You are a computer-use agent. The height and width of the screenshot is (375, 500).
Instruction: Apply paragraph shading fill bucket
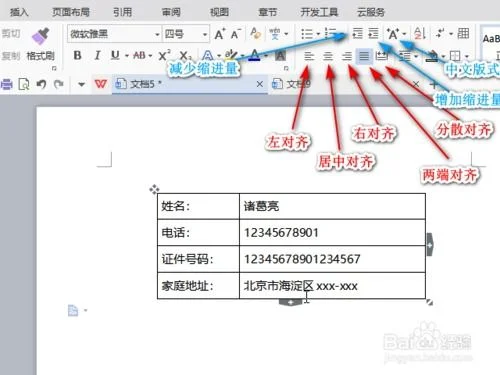[x=432, y=56]
